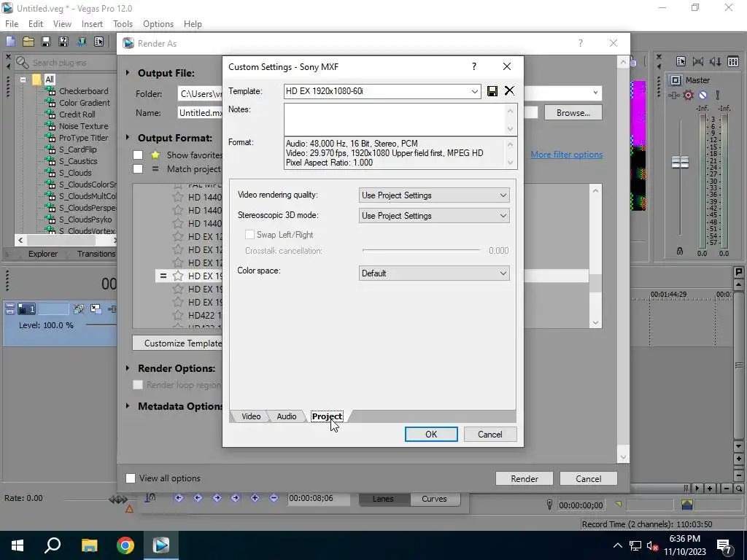The width and height of the screenshot is (747, 560).
Task: Star the highlighted HD EX 19 template as favorite
Action: (x=178, y=276)
